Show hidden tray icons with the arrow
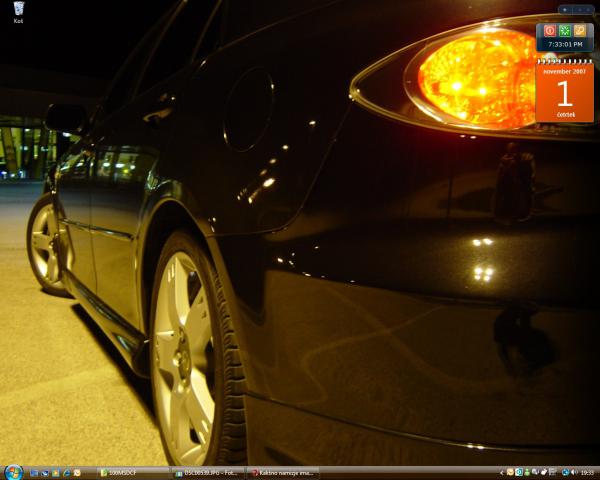Image resolution: width=600 pixels, height=480 pixels. coord(502,472)
